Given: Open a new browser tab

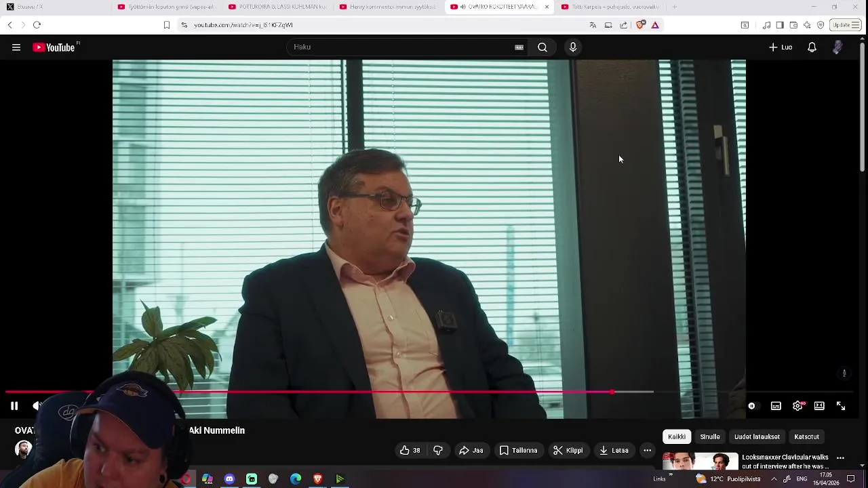Looking at the screenshot, I should (674, 7).
